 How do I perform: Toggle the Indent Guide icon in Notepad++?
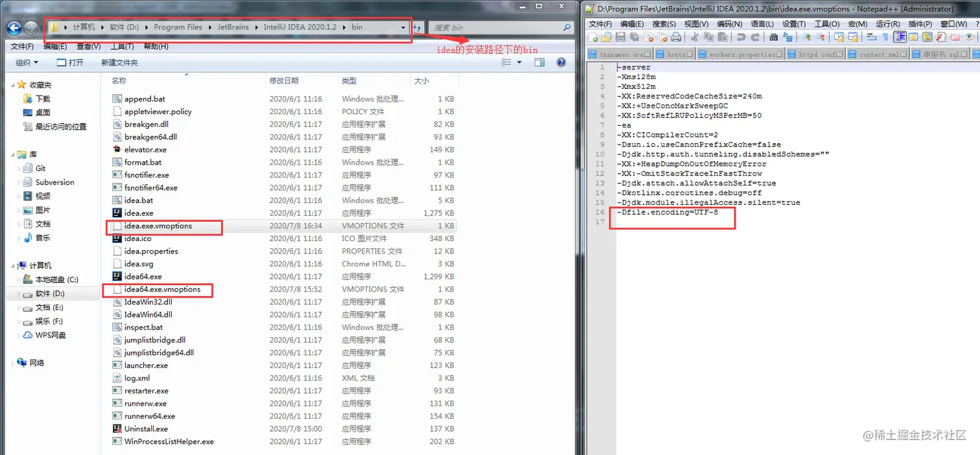(x=900, y=37)
